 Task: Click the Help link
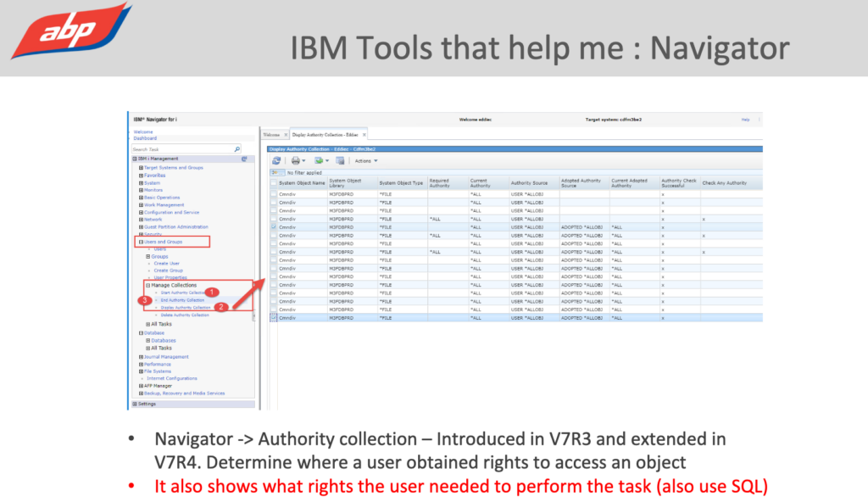(x=746, y=120)
